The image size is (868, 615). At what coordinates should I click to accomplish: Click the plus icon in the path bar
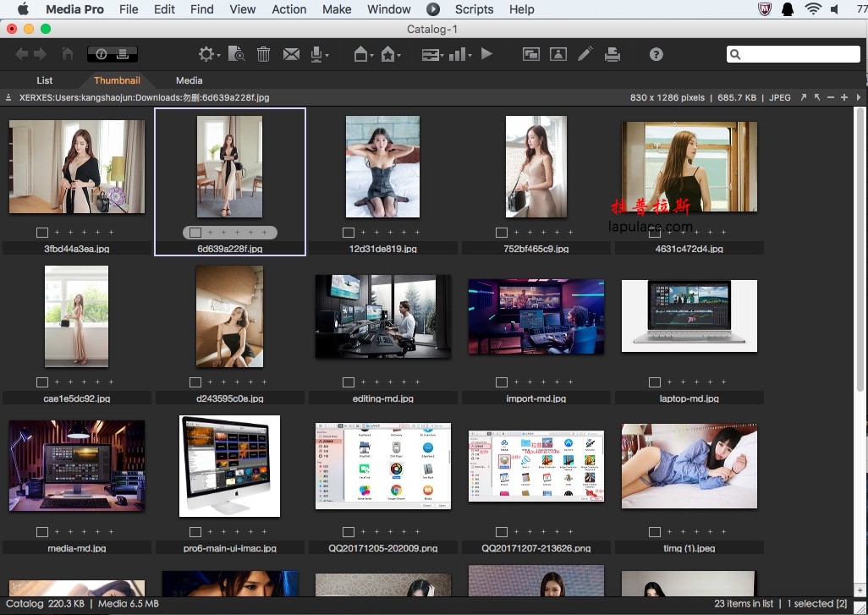coord(843,97)
